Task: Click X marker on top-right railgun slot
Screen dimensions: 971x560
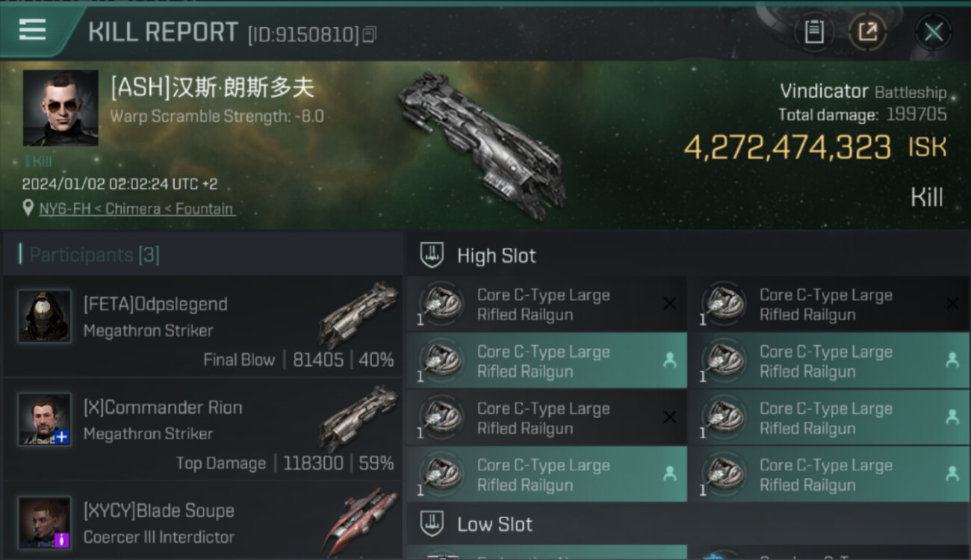Action: (952, 304)
